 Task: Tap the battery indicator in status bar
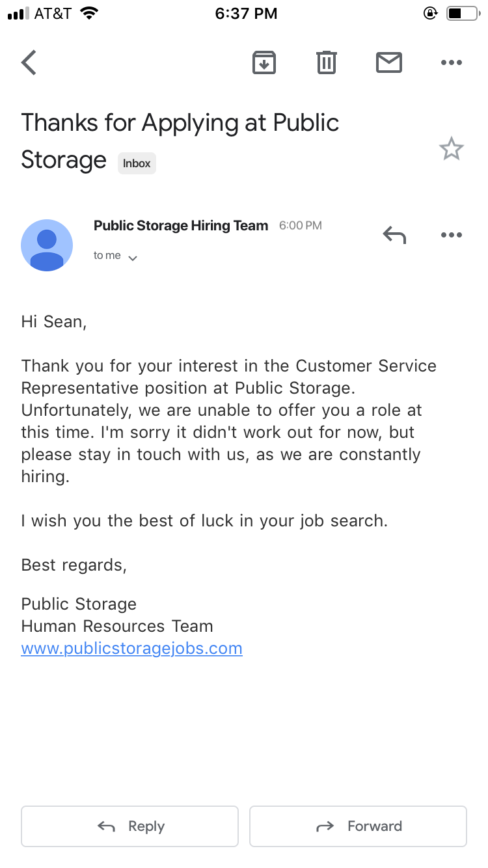coord(462,13)
